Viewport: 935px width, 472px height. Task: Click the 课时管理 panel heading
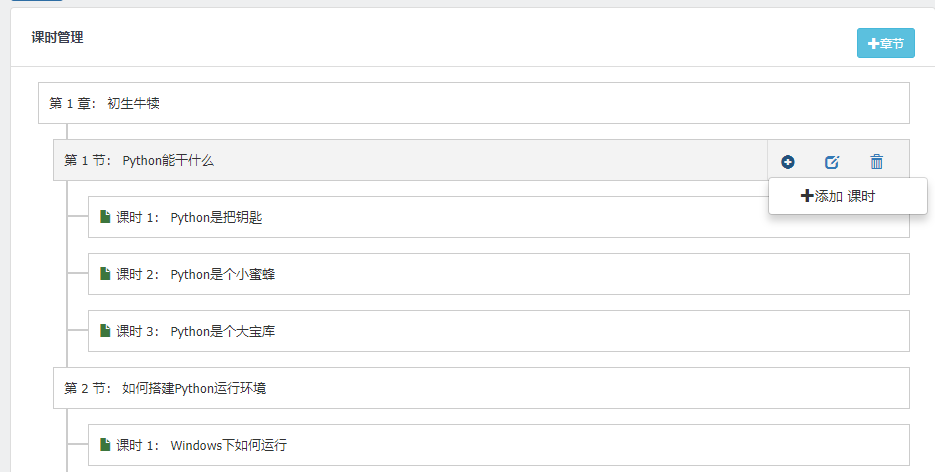pyautogui.click(x=57, y=38)
